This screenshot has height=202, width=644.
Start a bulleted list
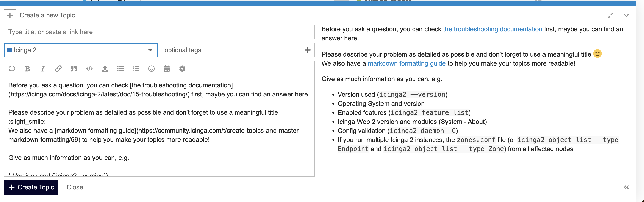point(120,69)
